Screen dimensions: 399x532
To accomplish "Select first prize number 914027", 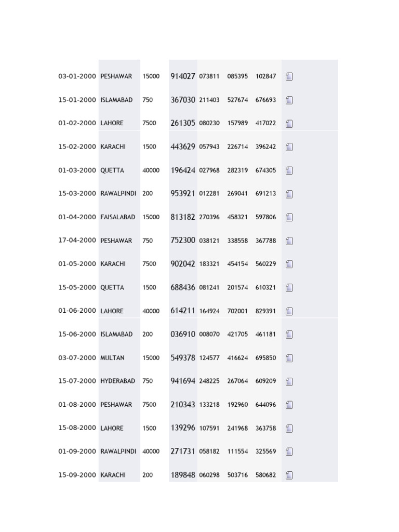I will pos(183,76).
